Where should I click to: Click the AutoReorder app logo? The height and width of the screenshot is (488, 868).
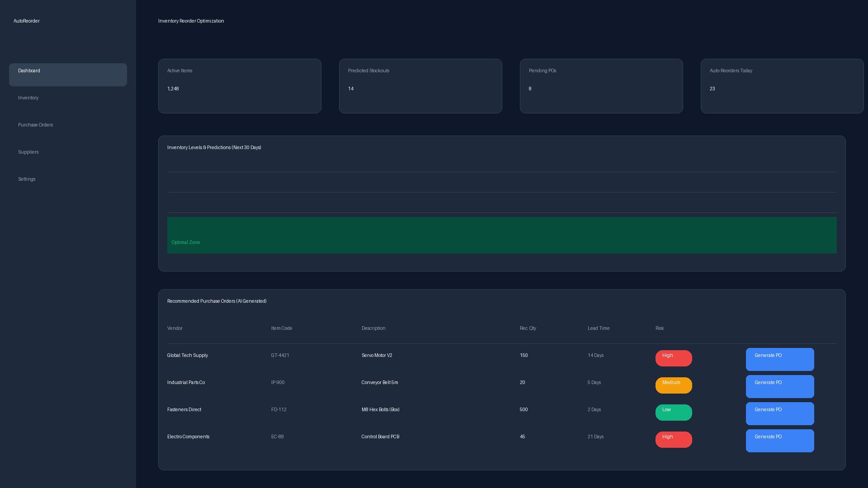point(27,21)
